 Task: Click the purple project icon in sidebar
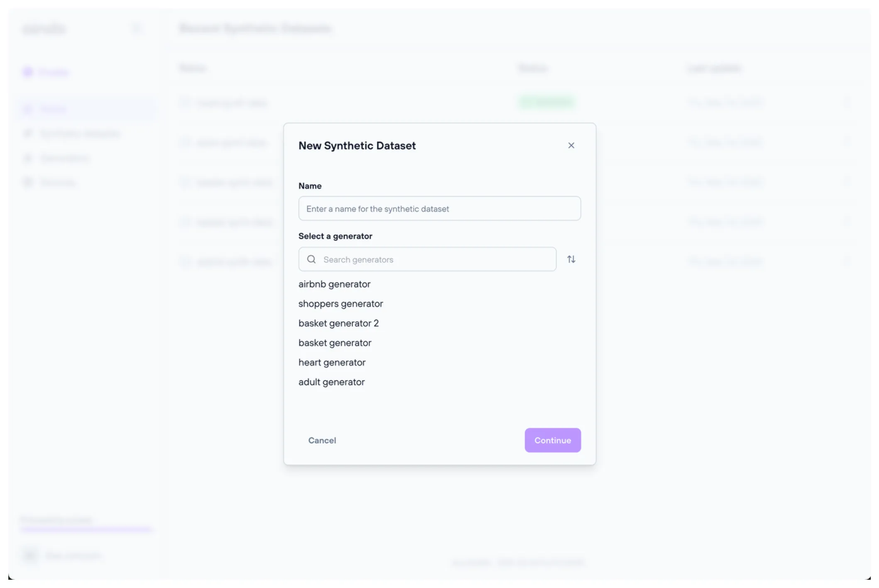pos(28,72)
